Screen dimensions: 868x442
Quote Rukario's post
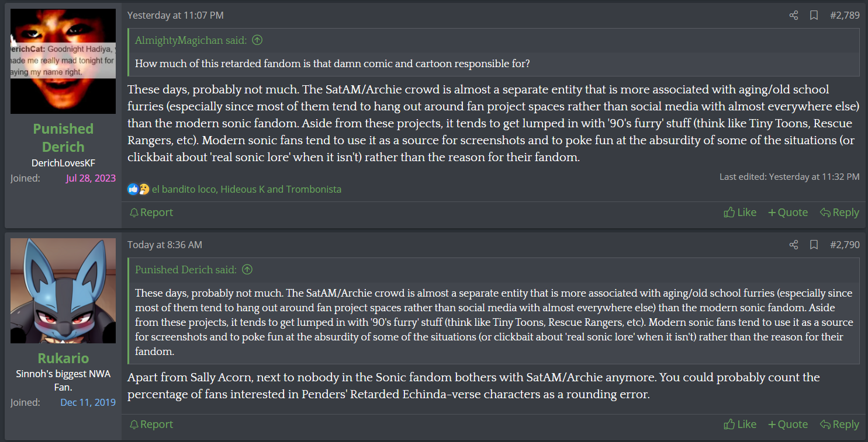(x=788, y=424)
